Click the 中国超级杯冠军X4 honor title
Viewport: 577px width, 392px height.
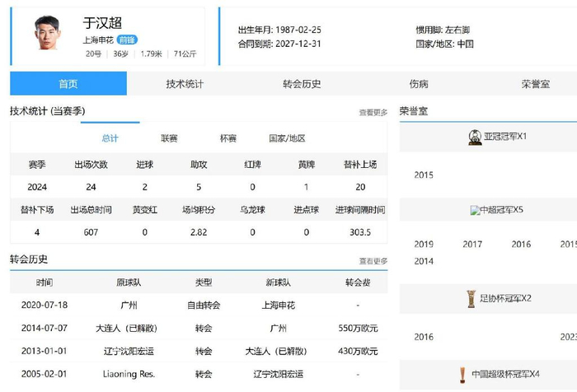pos(505,375)
